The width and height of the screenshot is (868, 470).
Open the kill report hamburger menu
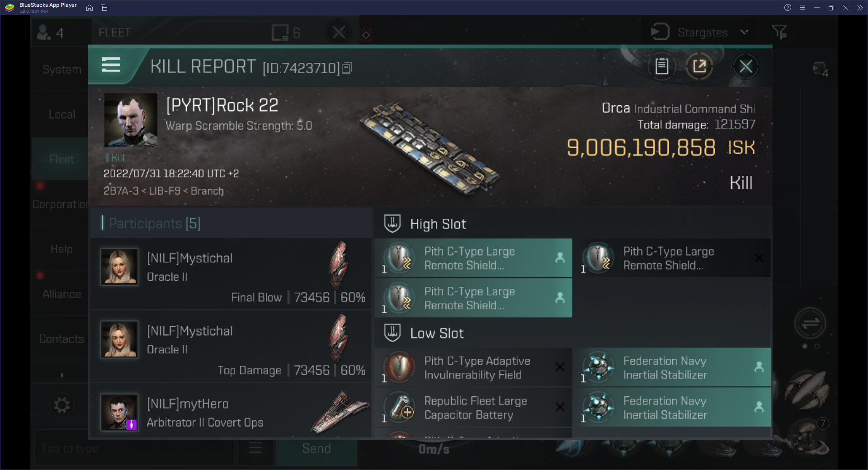point(111,65)
